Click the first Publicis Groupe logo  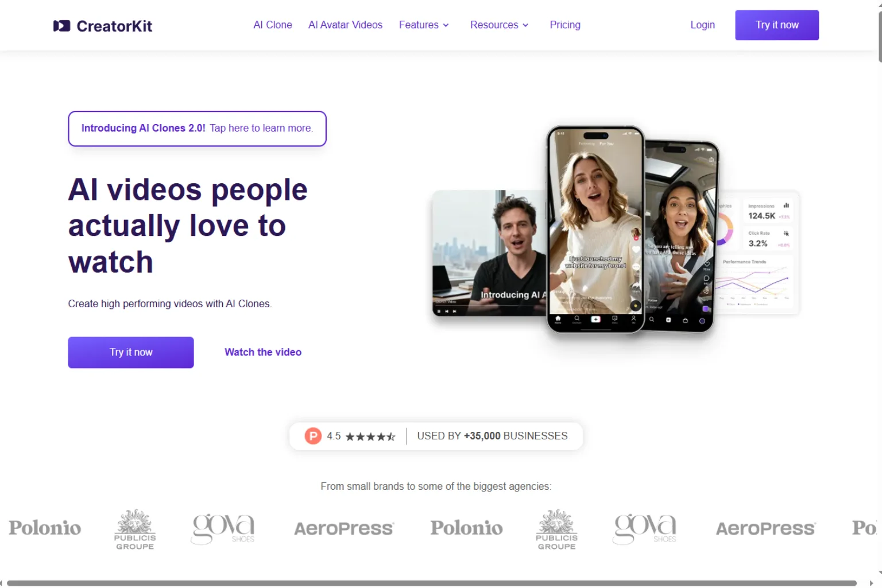pos(135,529)
